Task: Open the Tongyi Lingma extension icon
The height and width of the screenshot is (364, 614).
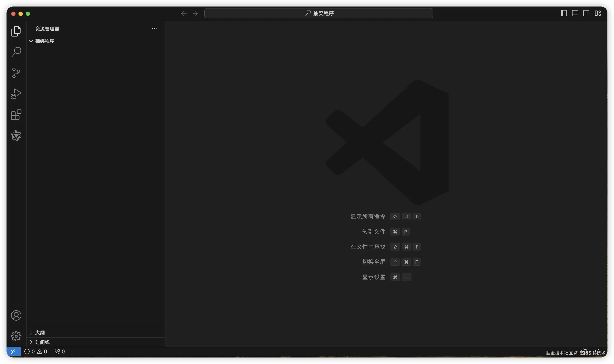Action: point(16,136)
